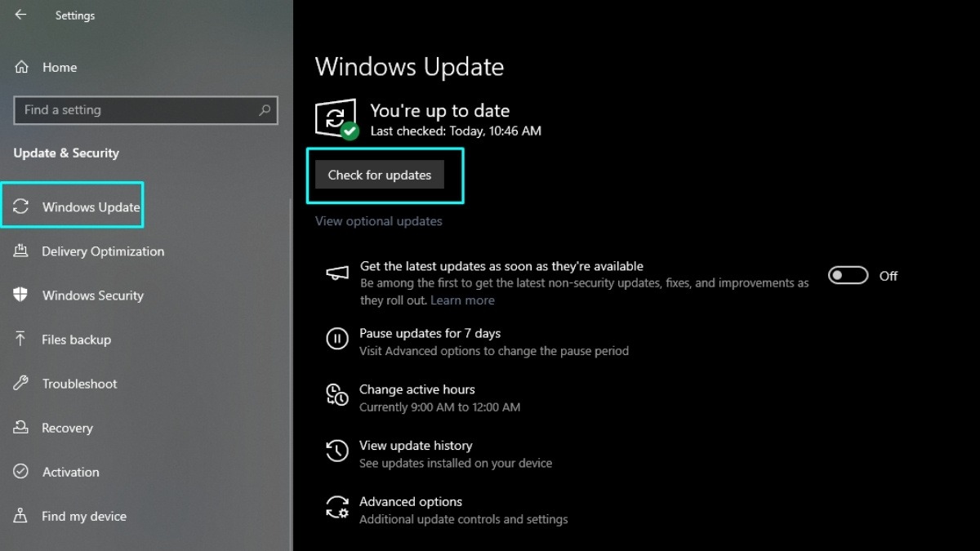Go back using the Settings back arrow
Screen dimensions: 980x551
pos(20,15)
